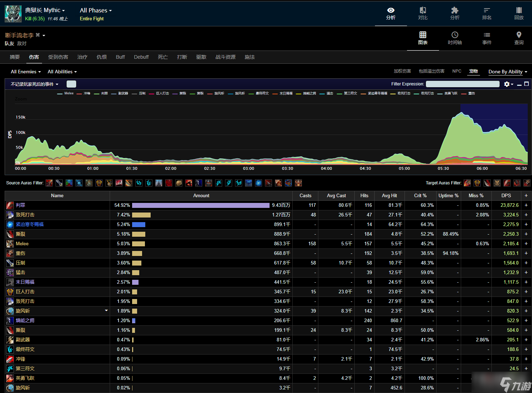Click the 巨人打击 ability icon
This screenshot has width=532, height=393.
click(x=10, y=292)
